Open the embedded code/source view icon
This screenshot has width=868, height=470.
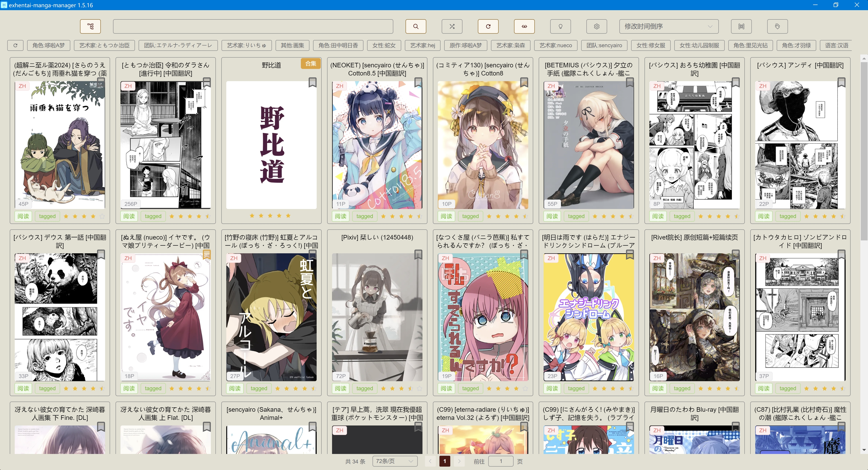click(x=524, y=26)
